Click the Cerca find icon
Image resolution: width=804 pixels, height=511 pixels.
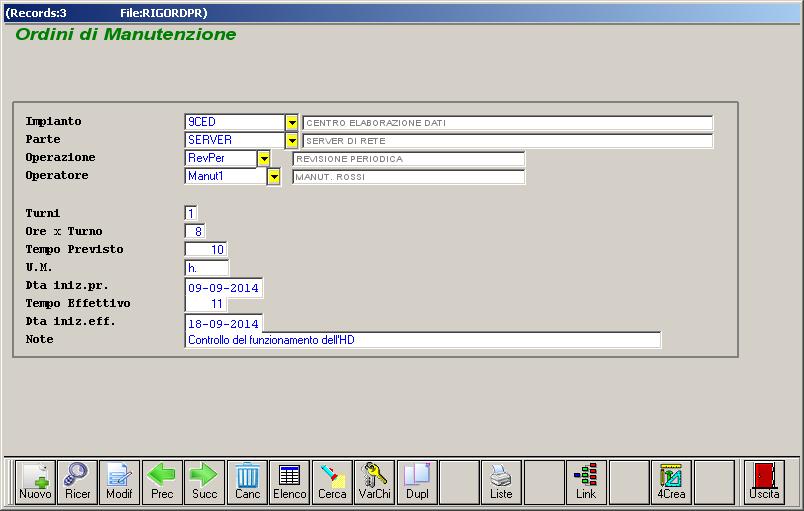pyautogui.click(x=332, y=482)
